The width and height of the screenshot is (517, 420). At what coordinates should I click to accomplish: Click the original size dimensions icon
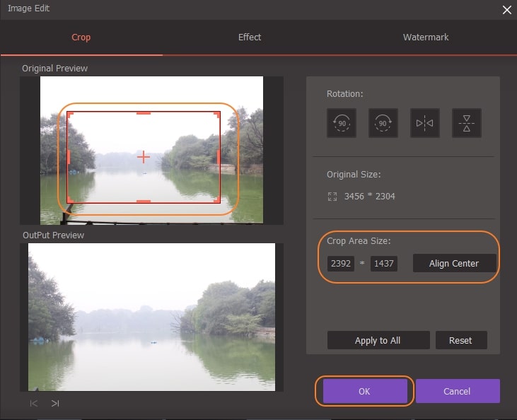coord(332,196)
